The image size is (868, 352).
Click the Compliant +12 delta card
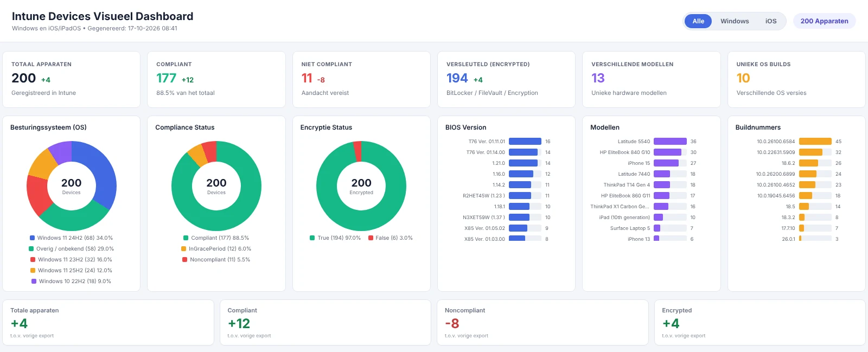coord(325,323)
